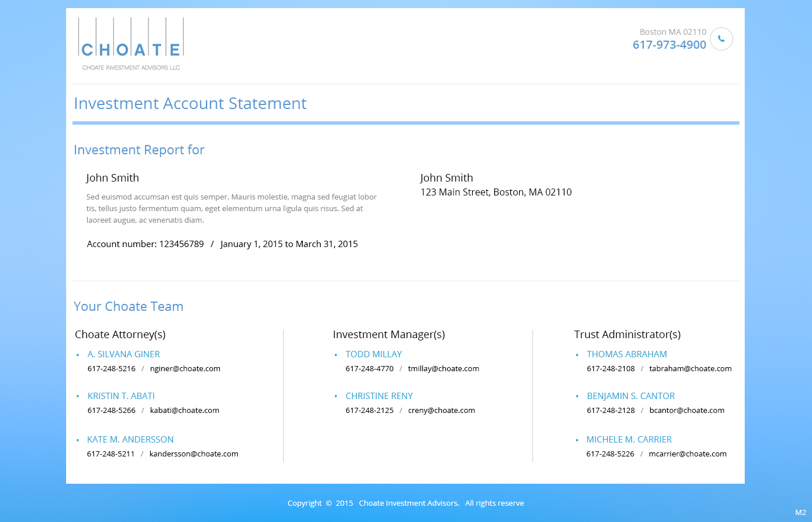Image resolution: width=812 pixels, height=522 pixels.
Task: Email tmillay@choate.com
Action: 444,368
